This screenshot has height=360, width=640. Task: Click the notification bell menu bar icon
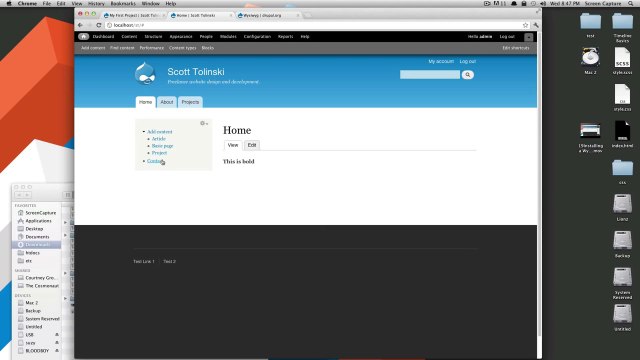point(514,3)
